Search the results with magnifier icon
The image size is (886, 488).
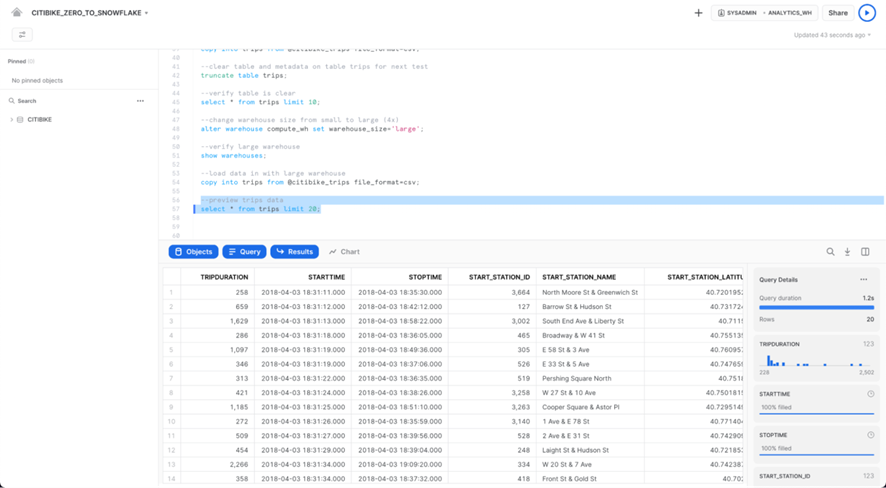tap(830, 252)
